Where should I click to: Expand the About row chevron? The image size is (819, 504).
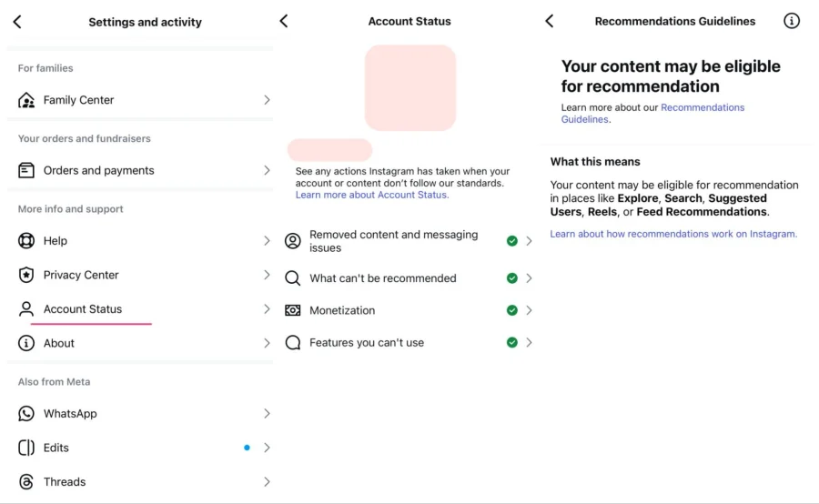(x=267, y=343)
